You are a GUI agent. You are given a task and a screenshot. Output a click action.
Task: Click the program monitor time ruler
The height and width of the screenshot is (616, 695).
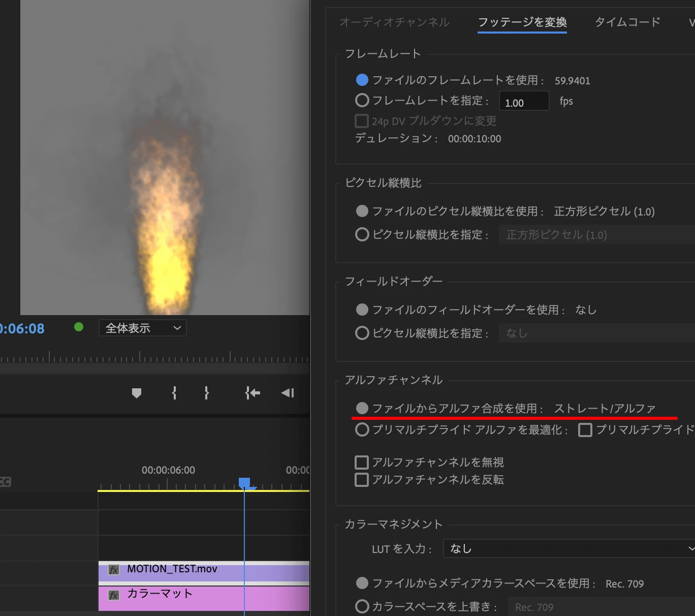154,357
